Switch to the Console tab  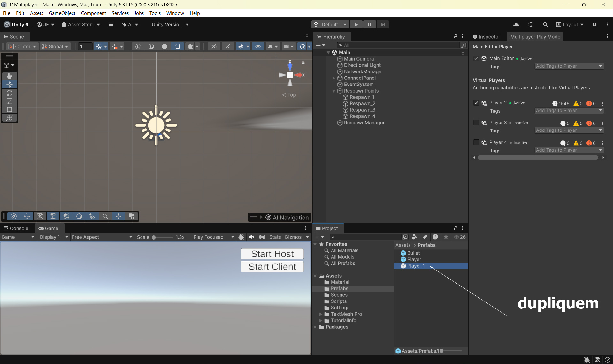tap(16, 228)
